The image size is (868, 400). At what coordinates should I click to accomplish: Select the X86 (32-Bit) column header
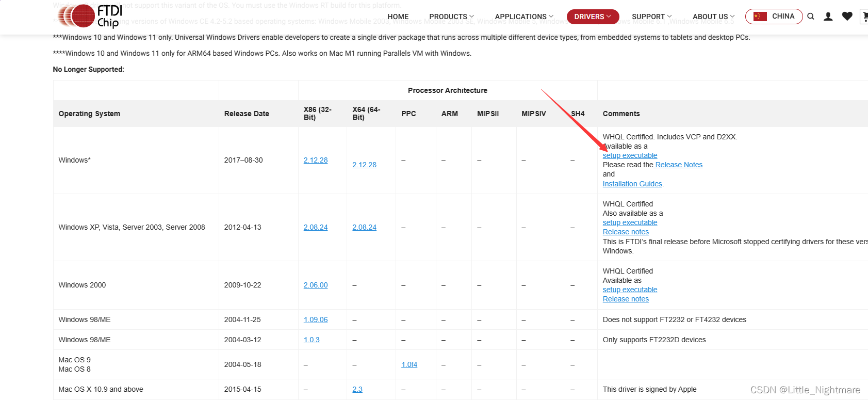click(x=318, y=114)
